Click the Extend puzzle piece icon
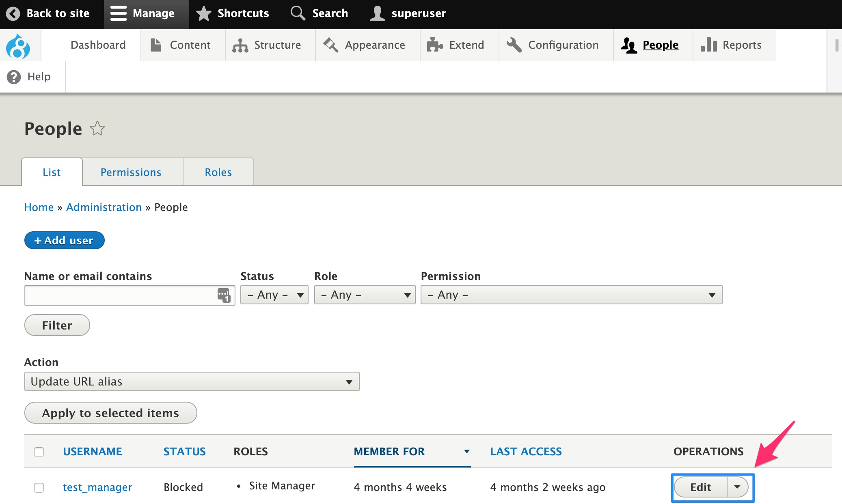 434,45
